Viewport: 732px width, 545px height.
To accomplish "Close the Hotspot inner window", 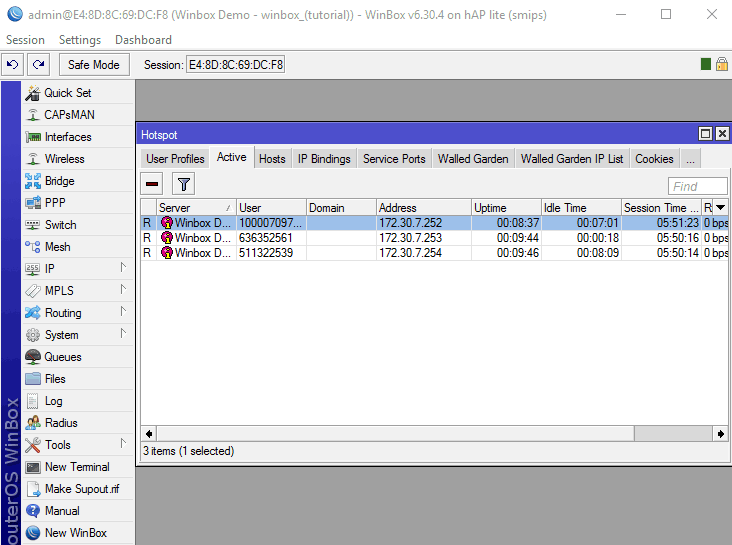I will [722, 134].
